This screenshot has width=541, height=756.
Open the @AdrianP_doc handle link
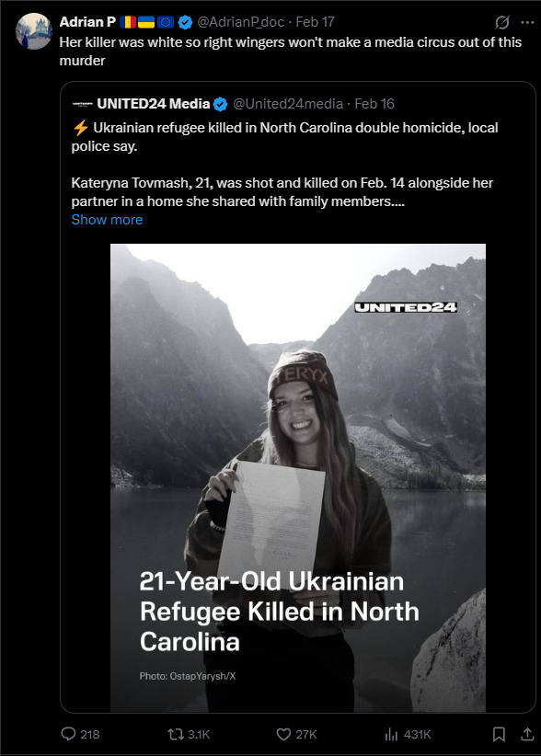(241, 22)
